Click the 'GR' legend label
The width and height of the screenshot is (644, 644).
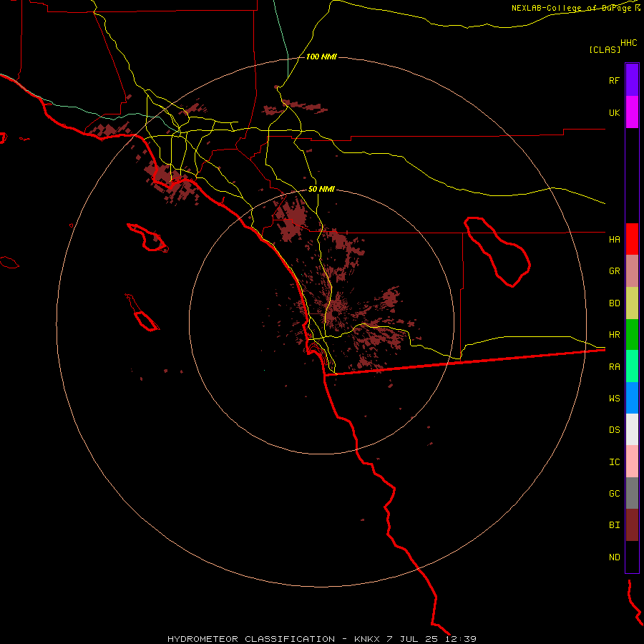pos(614,271)
